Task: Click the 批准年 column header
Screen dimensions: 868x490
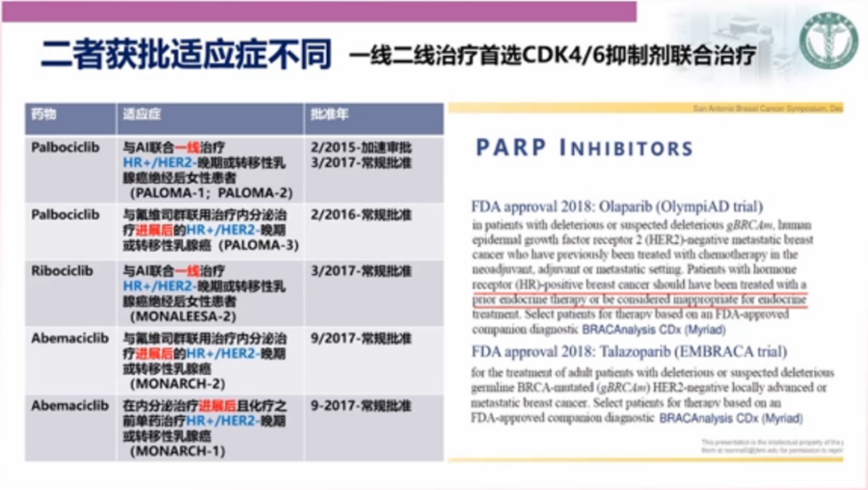Action: tap(330, 115)
